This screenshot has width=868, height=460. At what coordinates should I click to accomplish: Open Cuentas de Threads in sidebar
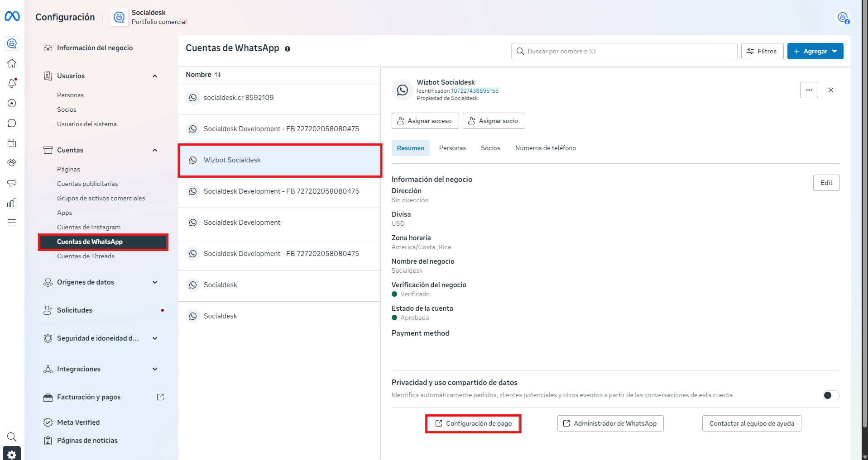(86, 256)
